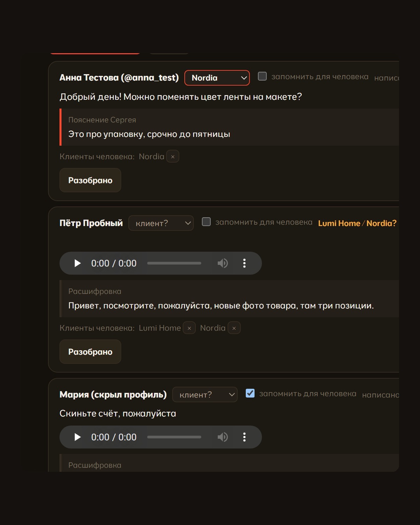Image resolution: width=420 pixels, height=525 pixels.
Task: Seek in Пётр Пробный's audio progress bar
Action: coord(174,263)
